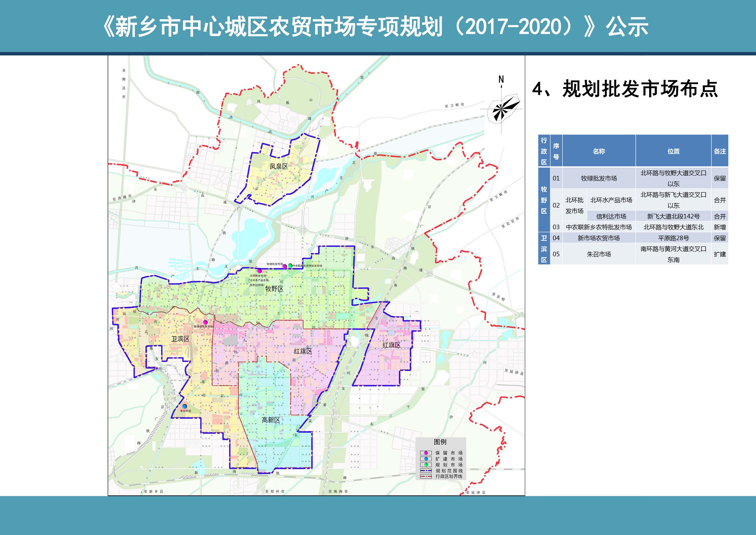Click the legend's magenta 保留市场 symbol
Viewport: 756px width, 535px height.
click(426, 453)
